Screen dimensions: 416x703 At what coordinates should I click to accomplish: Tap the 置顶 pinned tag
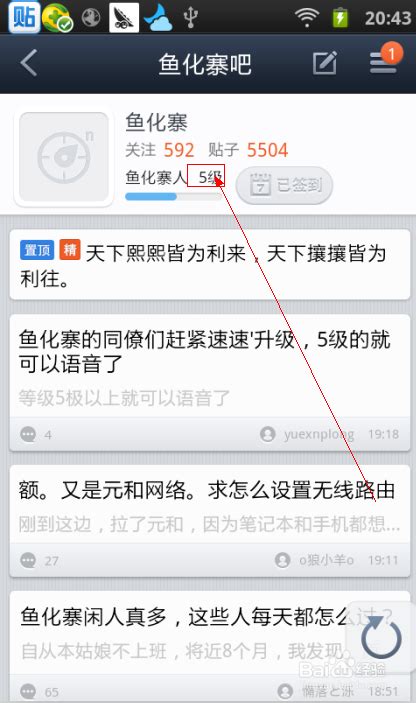[37, 250]
